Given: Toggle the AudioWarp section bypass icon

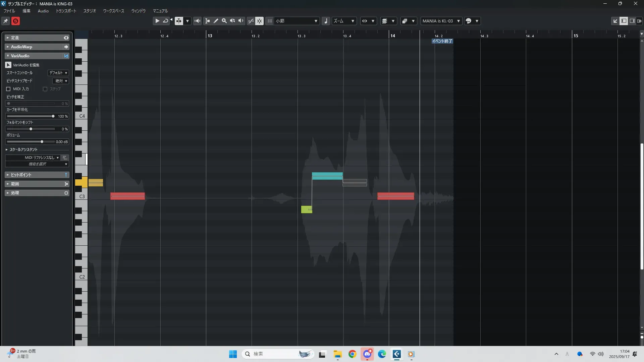Looking at the screenshot, I should tap(66, 47).
